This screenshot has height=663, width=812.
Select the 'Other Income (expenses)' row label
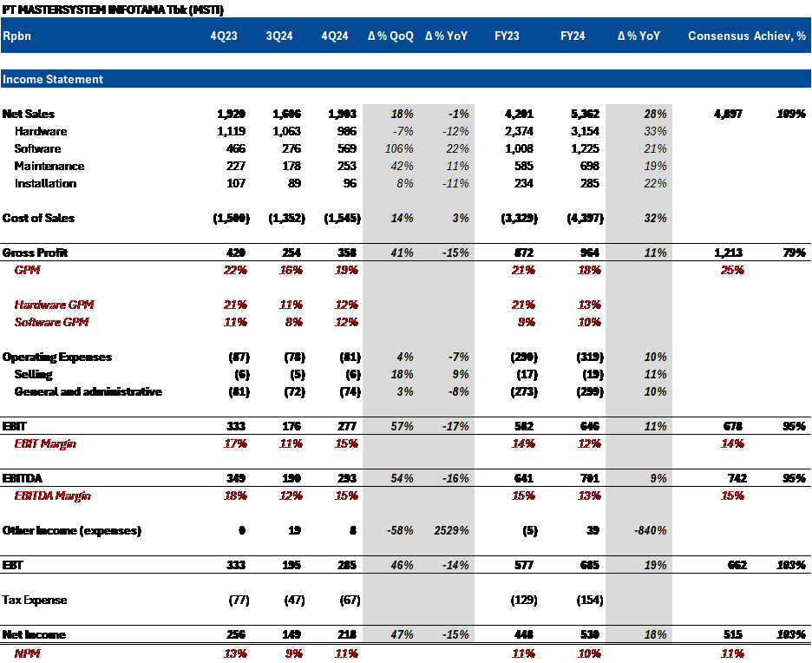point(71,530)
